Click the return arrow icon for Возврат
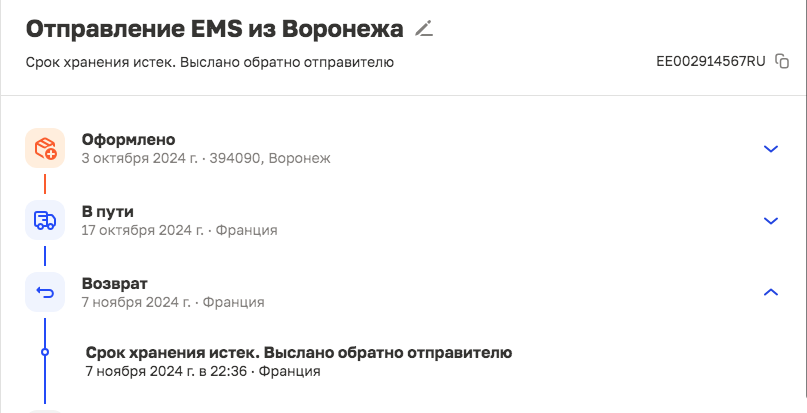This screenshot has width=807, height=413. tap(45, 292)
